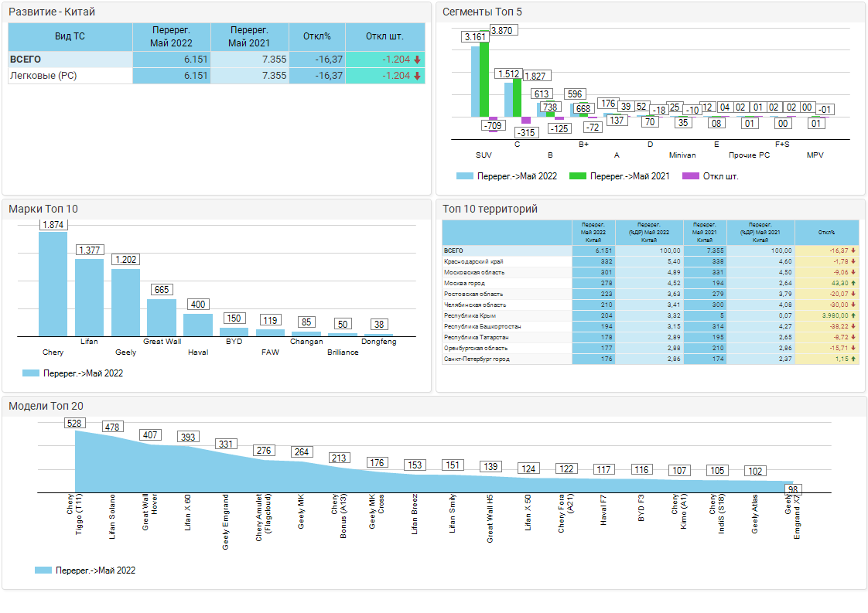Click red down arrow in Краснодарский край row
This screenshot has height=613, width=868.
853,261
